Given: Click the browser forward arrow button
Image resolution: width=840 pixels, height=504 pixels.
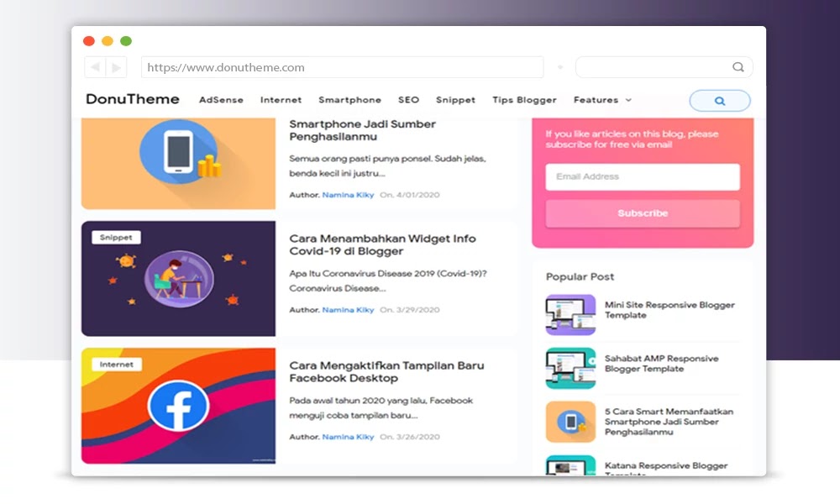Looking at the screenshot, I should (116, 67).
